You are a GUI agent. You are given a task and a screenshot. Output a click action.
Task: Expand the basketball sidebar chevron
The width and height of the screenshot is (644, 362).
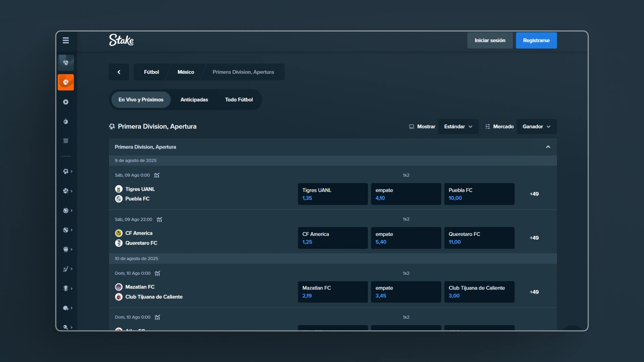[71, 191]
